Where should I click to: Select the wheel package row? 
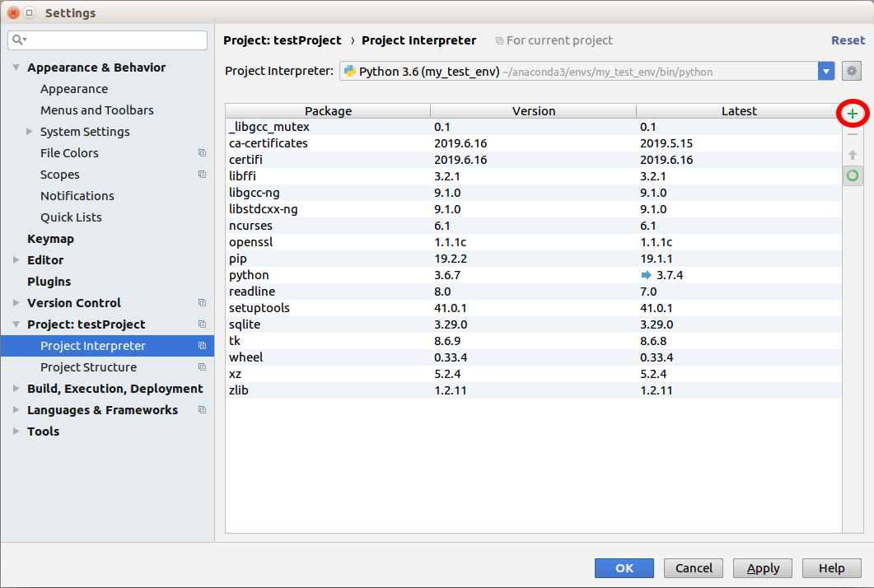[x=534, y=357]
